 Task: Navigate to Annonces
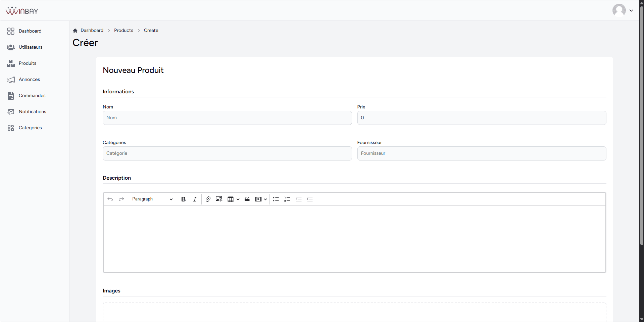pyautogui.click(x=29, y=79)
